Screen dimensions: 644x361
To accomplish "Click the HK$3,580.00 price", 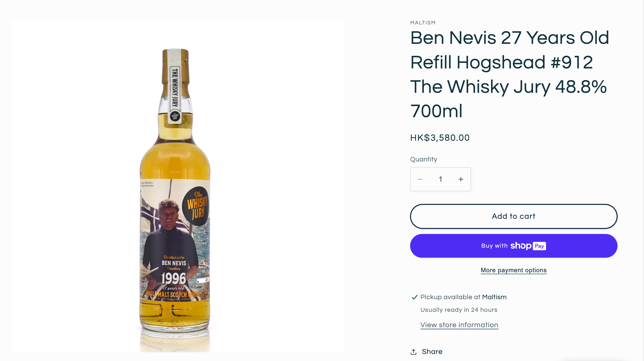I will pos(440,138).
